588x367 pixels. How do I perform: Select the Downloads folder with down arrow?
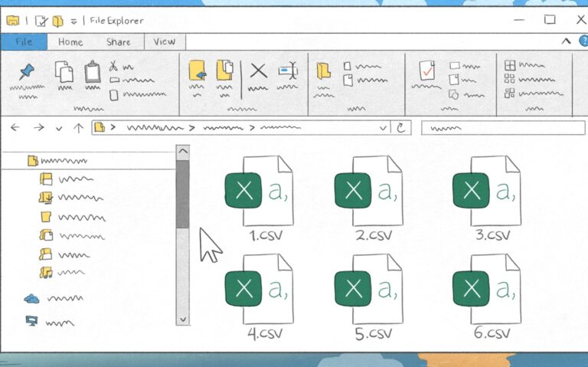point(71,198)
